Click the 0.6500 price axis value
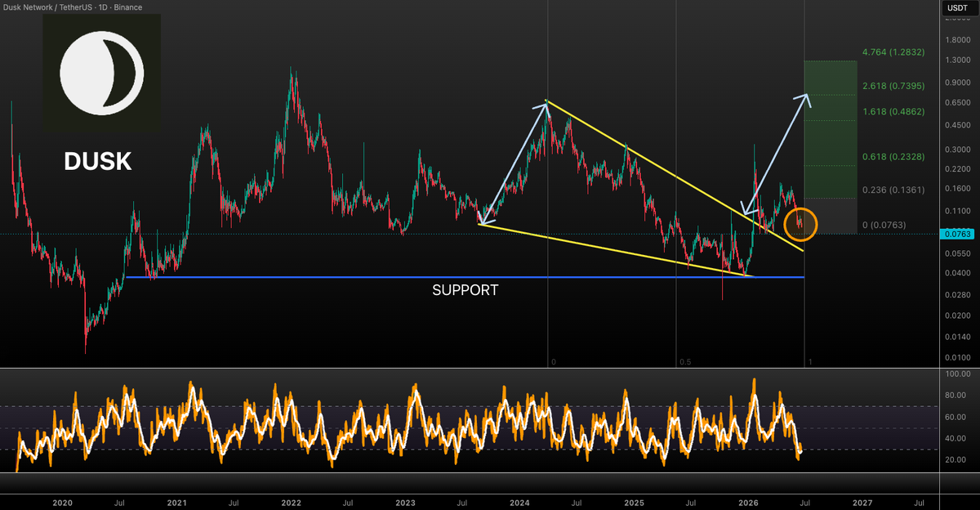The height and width of the screenshot is (510, 980). (957, 104)
